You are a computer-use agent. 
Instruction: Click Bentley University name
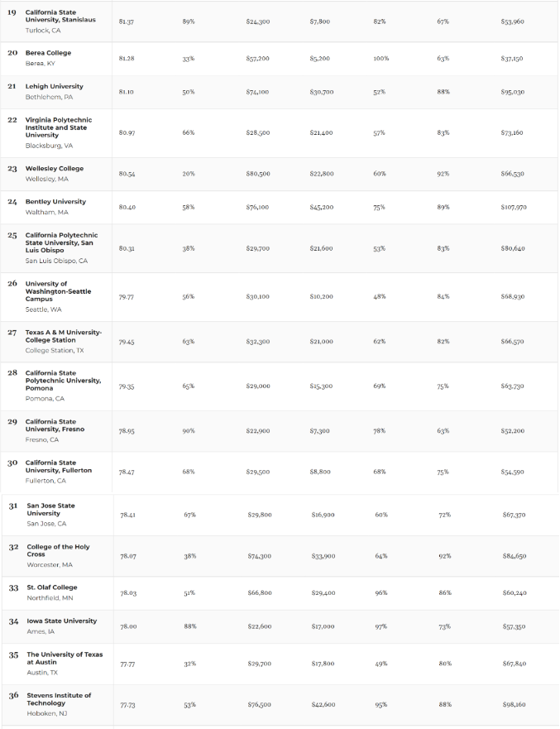[55, 202]
